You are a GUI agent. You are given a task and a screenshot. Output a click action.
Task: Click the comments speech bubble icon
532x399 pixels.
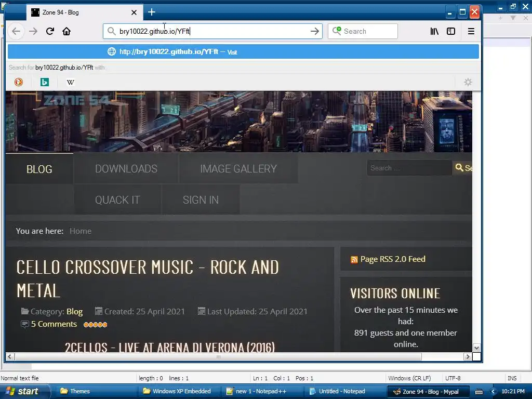pyautogui.click(x=25, y=324)
